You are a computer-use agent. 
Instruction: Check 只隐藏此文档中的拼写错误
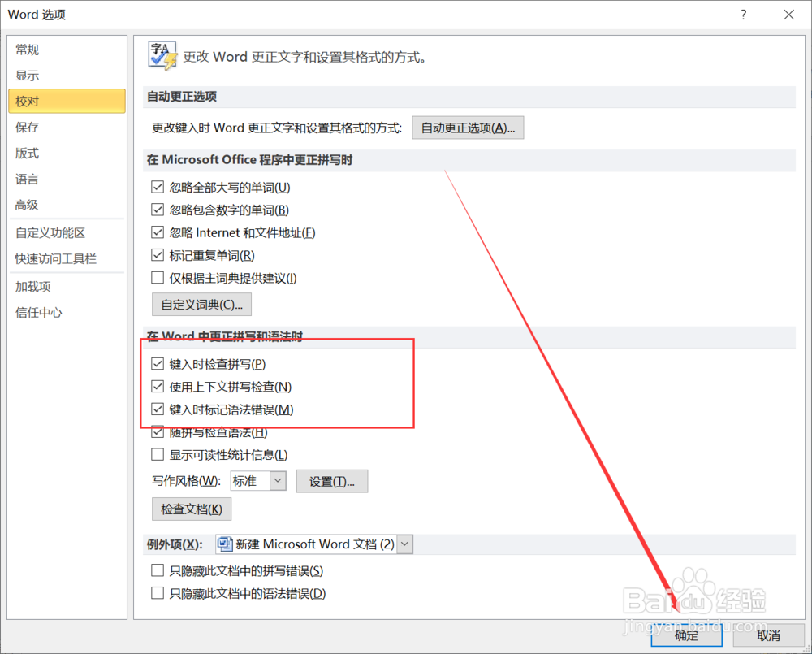tap(158, 570)
